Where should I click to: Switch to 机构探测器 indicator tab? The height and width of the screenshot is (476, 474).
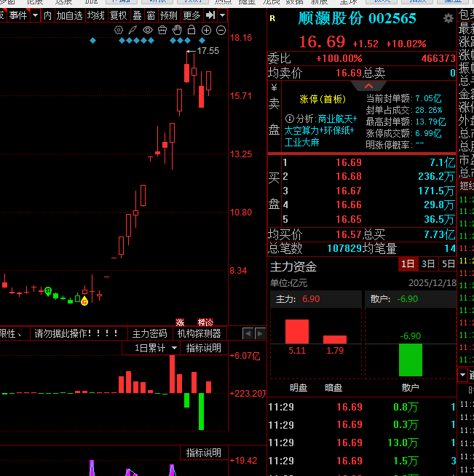(x=200, y=333)
